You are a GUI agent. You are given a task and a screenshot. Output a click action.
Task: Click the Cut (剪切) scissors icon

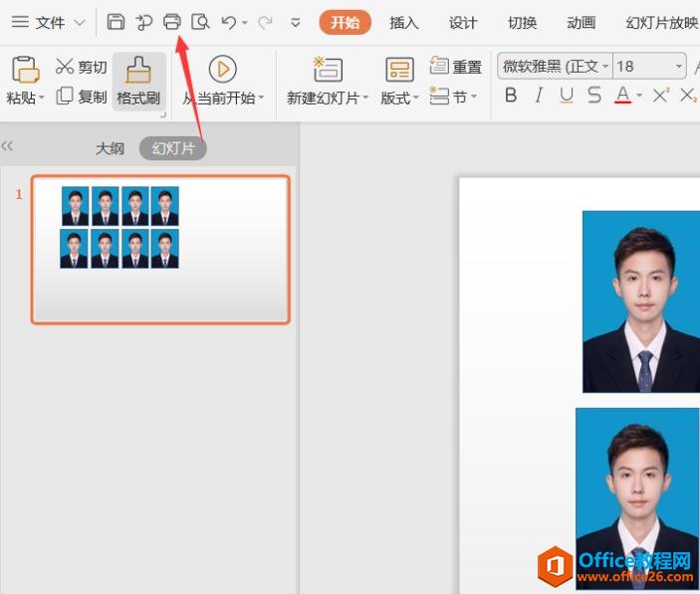[65, 67]
